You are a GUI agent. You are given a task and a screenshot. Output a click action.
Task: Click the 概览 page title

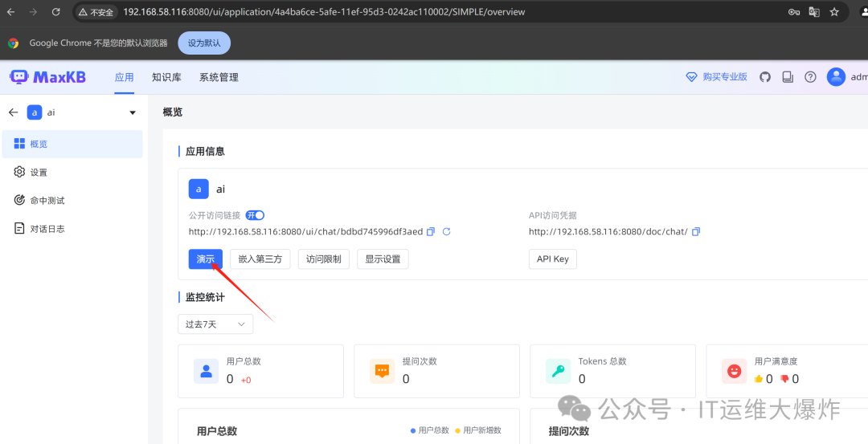(173, 112)
